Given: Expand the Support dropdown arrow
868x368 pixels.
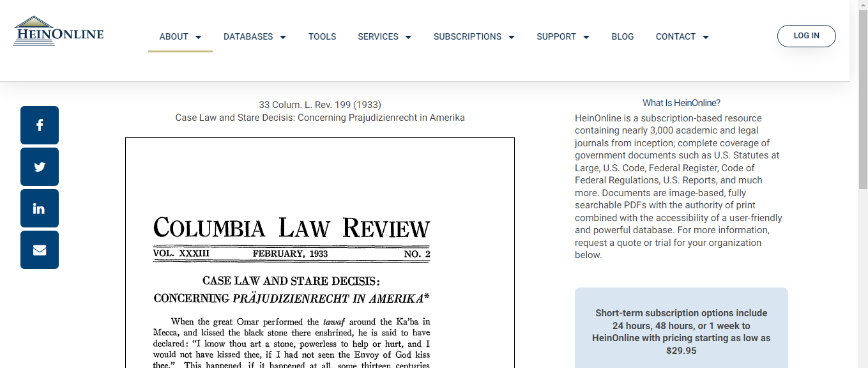Looking at the screenshot, I should pos(586,37).
